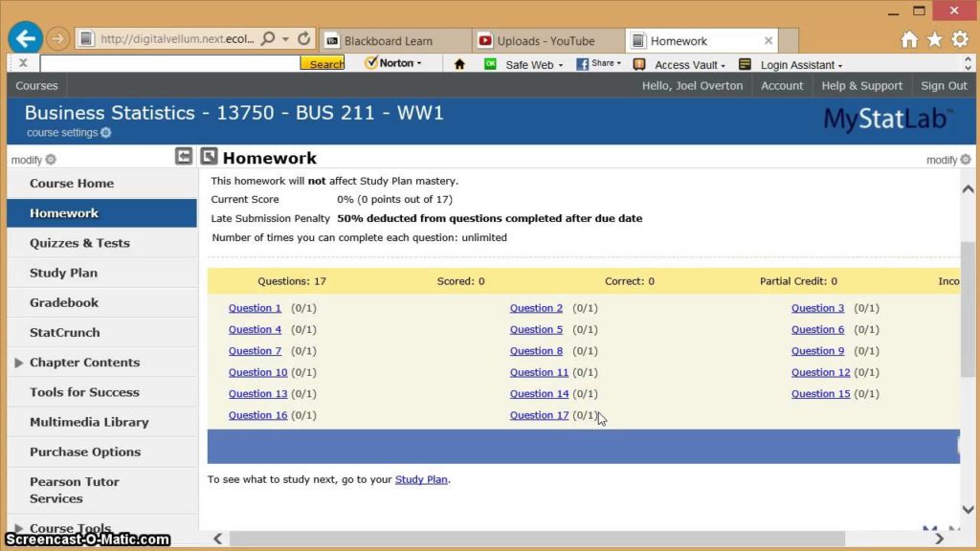Open the browser home icon
The width and height of the screenshot is (980, 551).
(908, 39)
